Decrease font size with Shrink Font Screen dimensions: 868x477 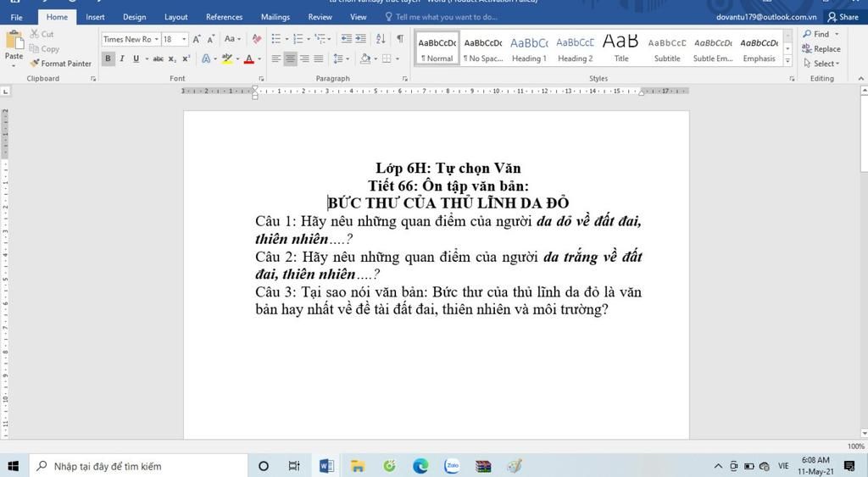[x=211, y=39]
